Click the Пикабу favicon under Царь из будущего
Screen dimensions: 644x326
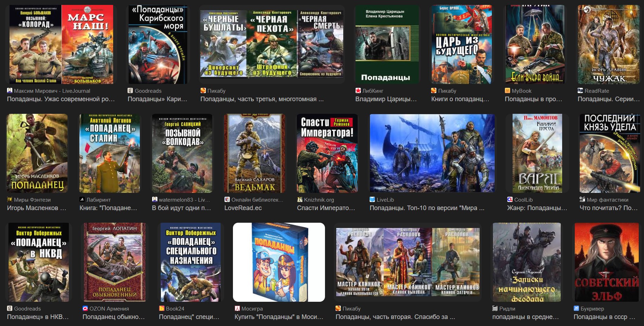(x=434, y=91)
